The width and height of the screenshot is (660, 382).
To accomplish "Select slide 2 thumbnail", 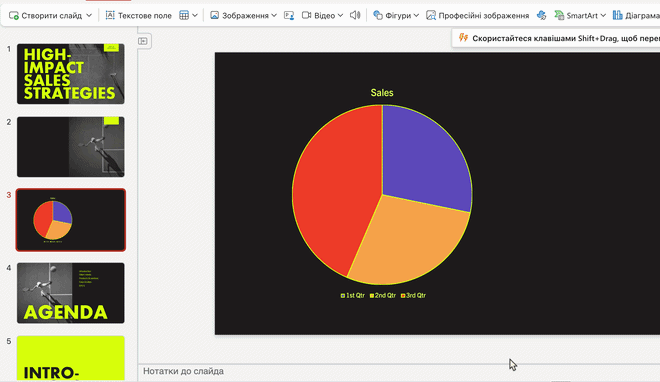I will pos(71,147).
